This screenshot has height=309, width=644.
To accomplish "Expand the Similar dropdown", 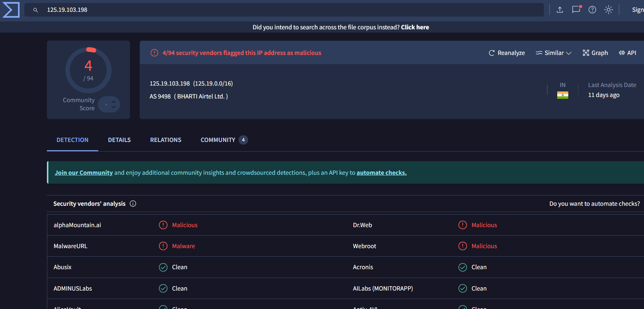I will (x=554, y=53).
